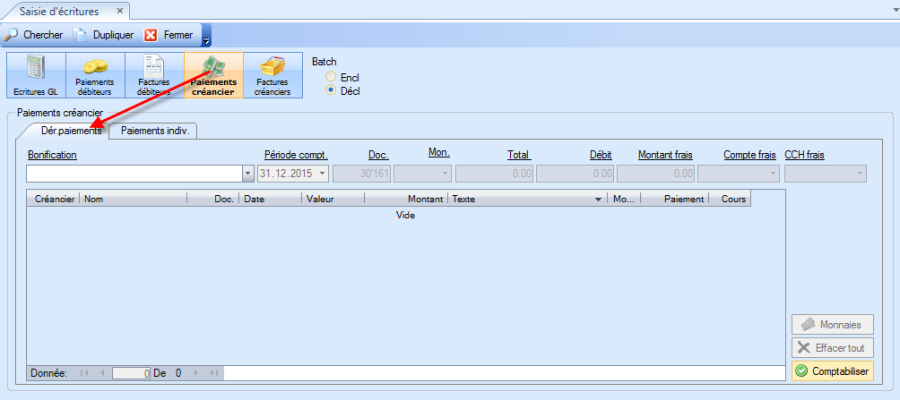Open the Période compt. date dropdown
Image resolution: width=900 pixels, height=400 pixels.
[x=322, y=173]
